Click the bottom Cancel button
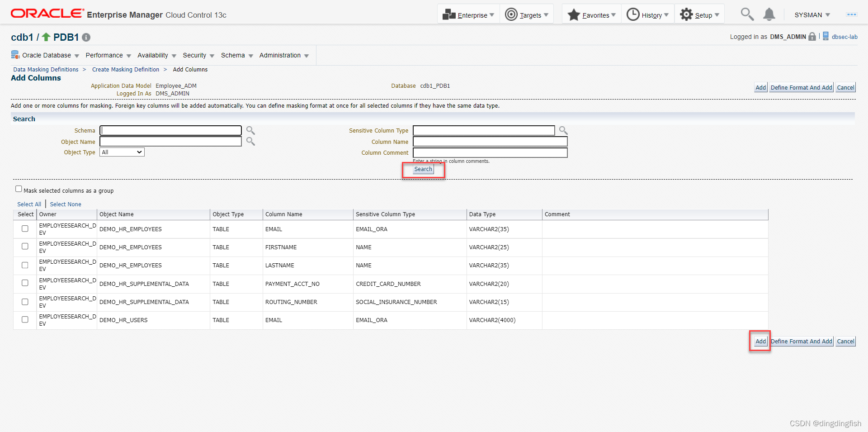 coord(845,342)
